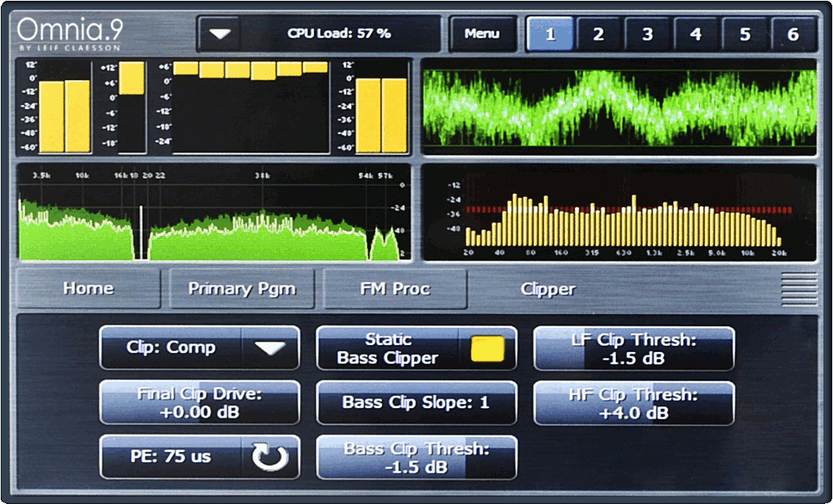Toggle the Static Bass Clipper yellow indicator

488,348
